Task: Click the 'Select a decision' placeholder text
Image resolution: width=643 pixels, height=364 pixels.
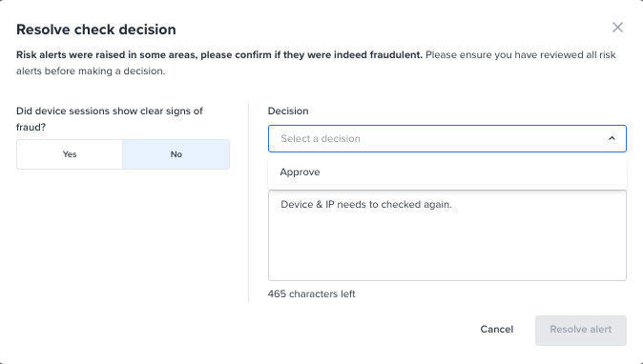Action: 321,138
